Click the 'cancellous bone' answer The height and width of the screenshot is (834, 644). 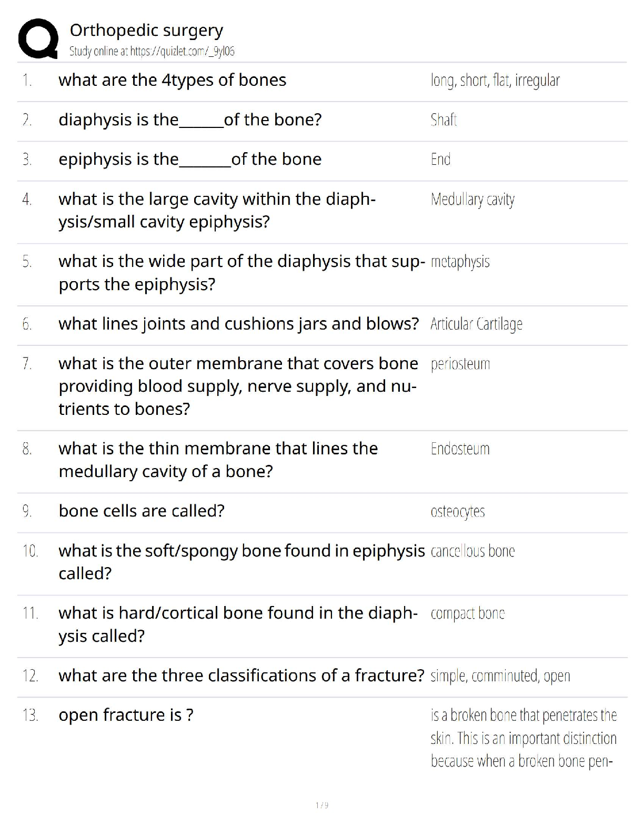coord(472,551)
